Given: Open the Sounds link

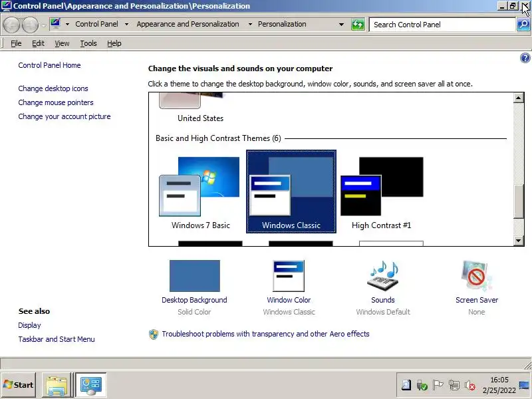Looking at the screenshot, I should (x=383, y=300).
